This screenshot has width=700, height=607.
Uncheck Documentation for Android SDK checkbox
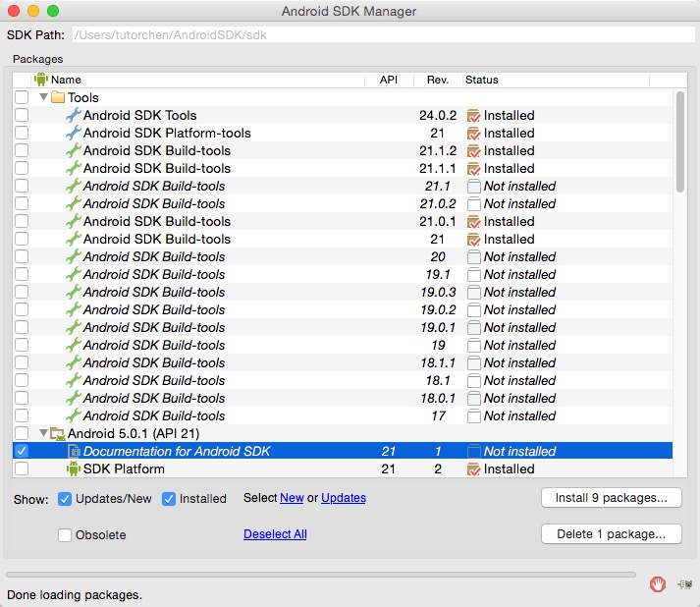coord(22,451)
